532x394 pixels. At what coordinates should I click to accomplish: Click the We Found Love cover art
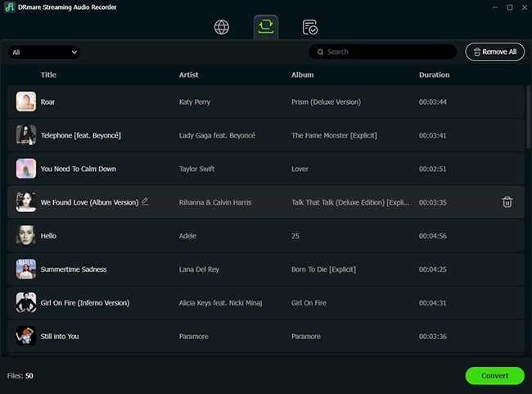pyautogui.click(x=26, y=202)
